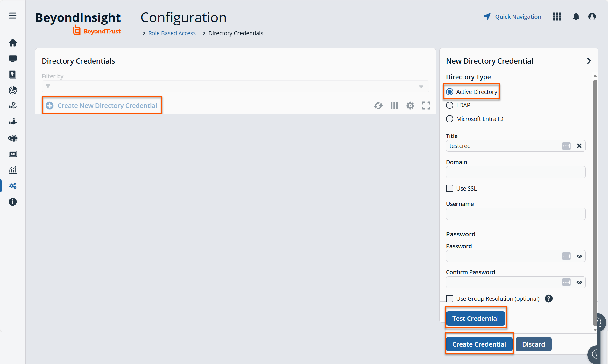Open the linked card sidebar icon
The height and width of the screenshot is (364, 608).
pos(13,154)
